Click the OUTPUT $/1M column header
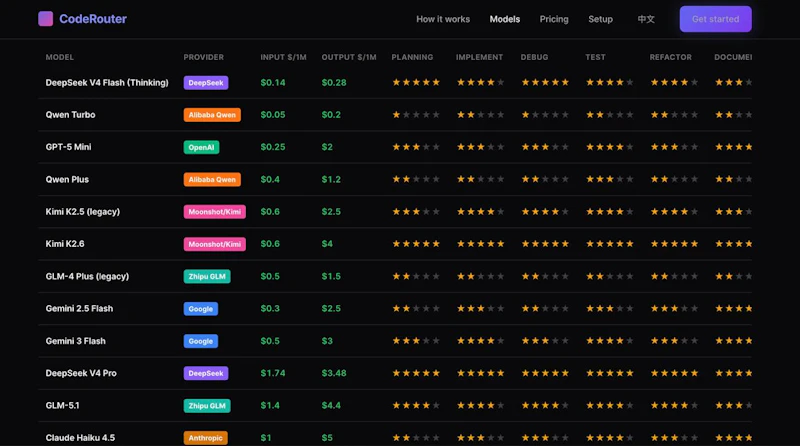The height and width of the screenshot is (446, 800). point(349,57)
